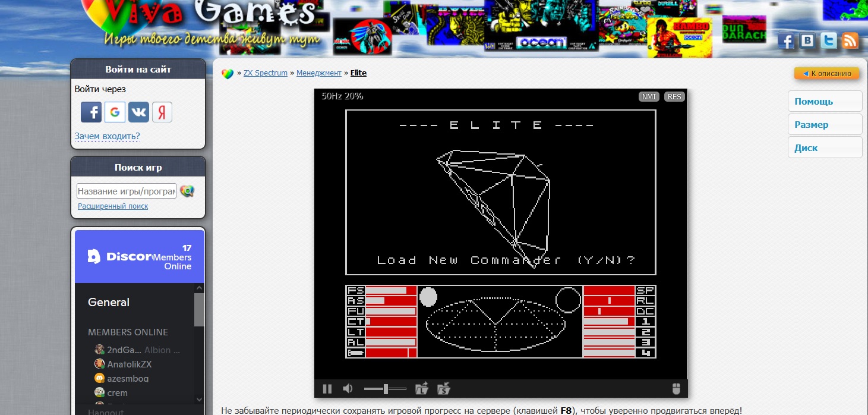
Task: Click the 'Войти на сайт' panel header
Action: tap(138, 69)
